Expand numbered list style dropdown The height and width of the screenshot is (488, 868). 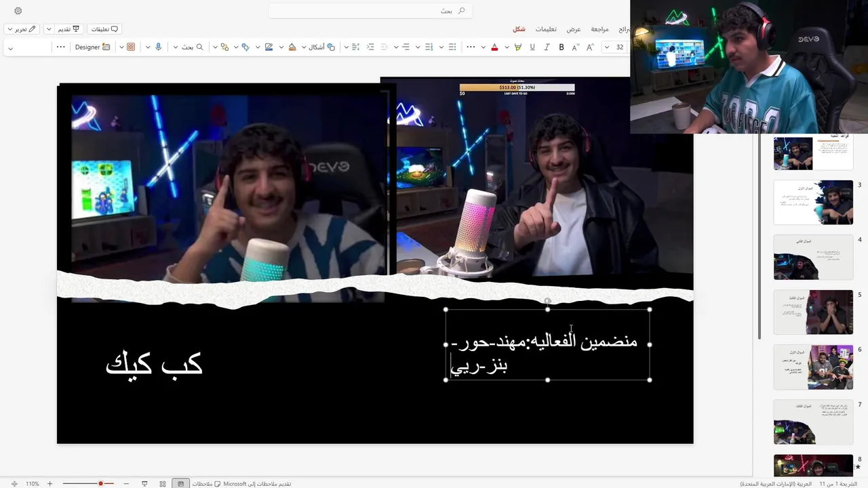418,47
